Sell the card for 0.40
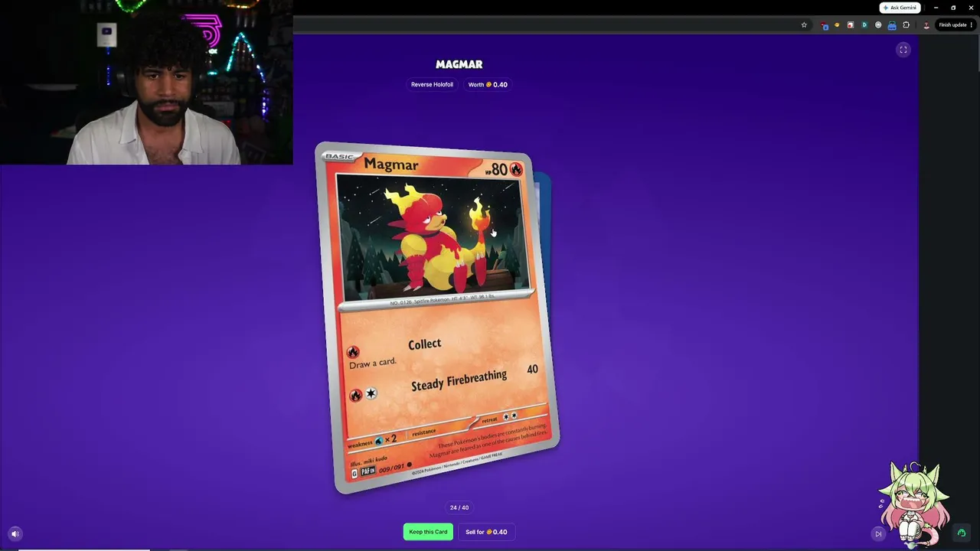The height and width of the screenshot is (551, 980). [486, 532]
